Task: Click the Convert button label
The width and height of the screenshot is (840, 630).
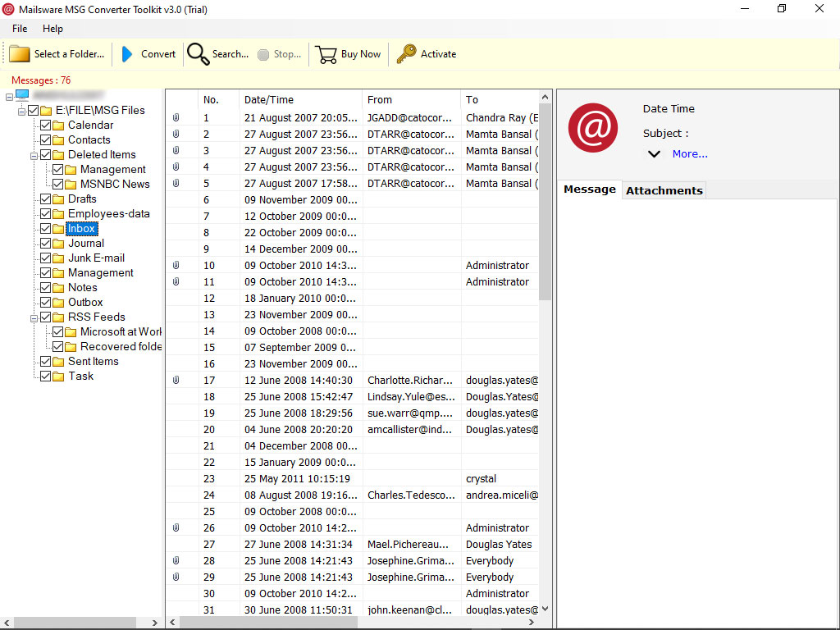Action: click(158, 54)
